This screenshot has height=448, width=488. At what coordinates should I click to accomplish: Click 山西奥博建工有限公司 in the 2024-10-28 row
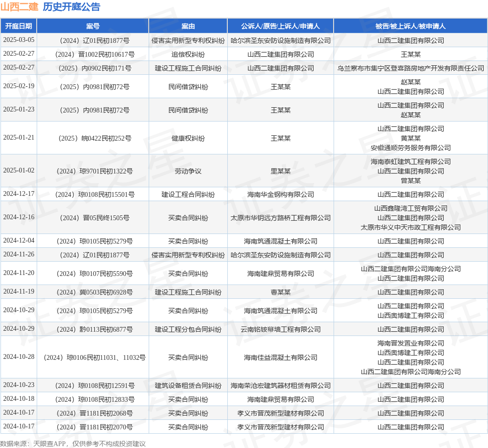click(410, 353)
